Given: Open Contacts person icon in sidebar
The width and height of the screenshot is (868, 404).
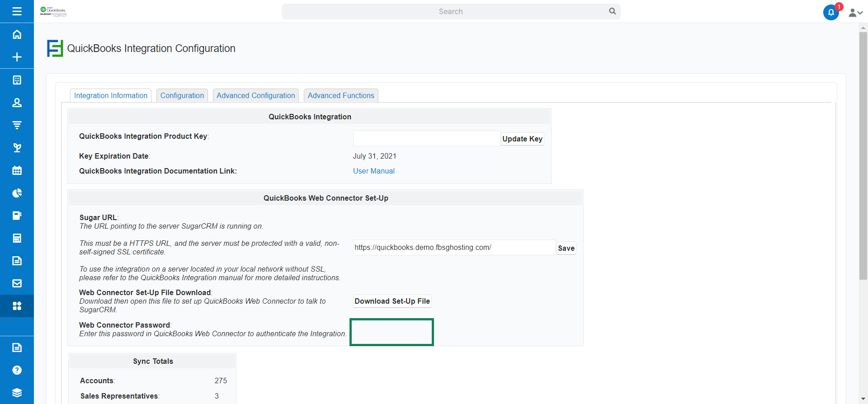Looking at the screenshot, I should [17, 103].
